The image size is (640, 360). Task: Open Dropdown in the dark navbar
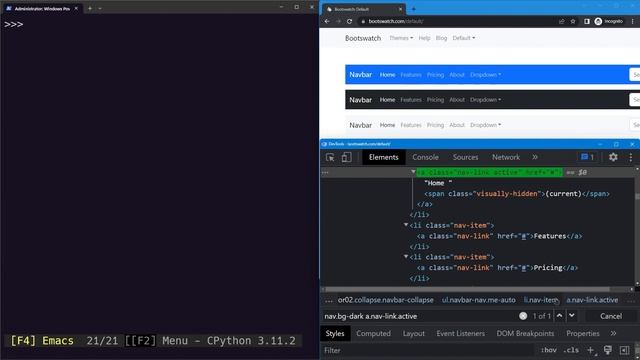coord(485,100)
